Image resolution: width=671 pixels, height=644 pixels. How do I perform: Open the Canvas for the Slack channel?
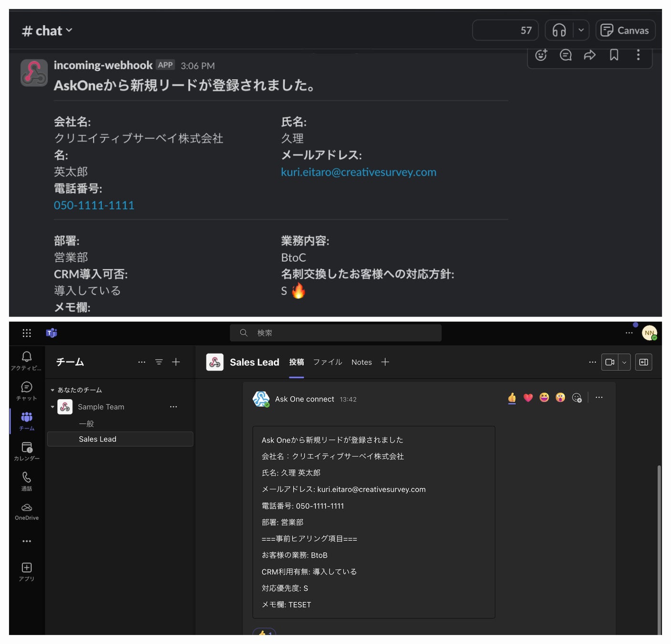coord(625,31)
